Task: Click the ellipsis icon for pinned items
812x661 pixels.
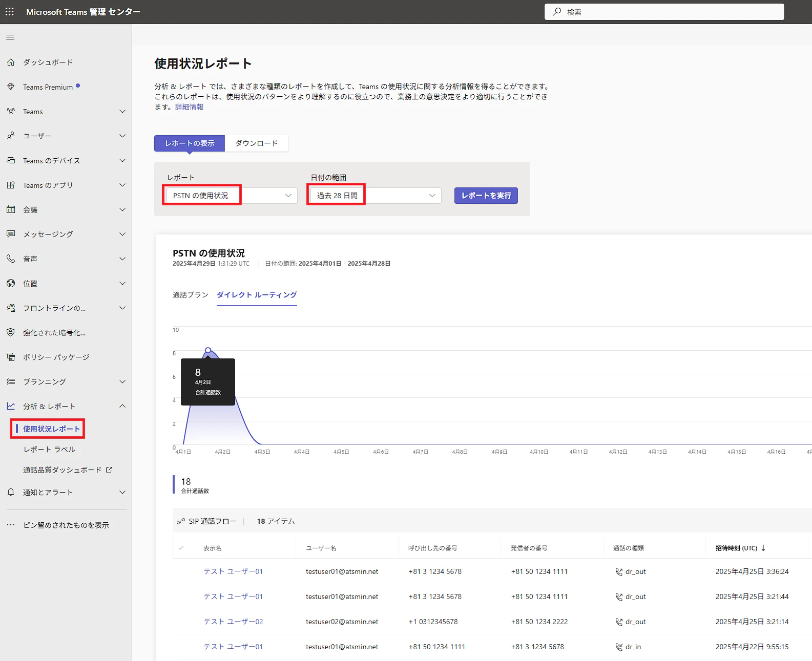Action: click(x=11, y=525)
